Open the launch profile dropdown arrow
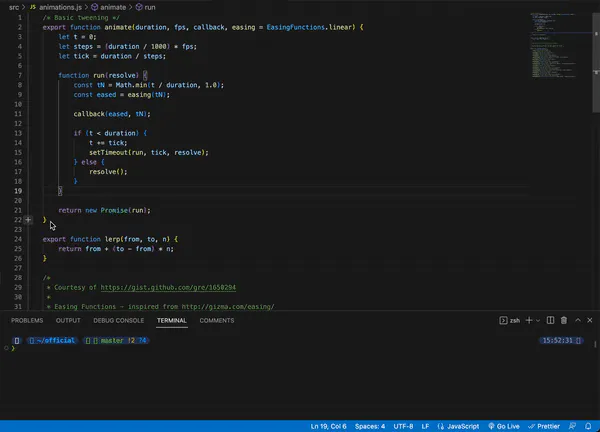 [538, 321]
